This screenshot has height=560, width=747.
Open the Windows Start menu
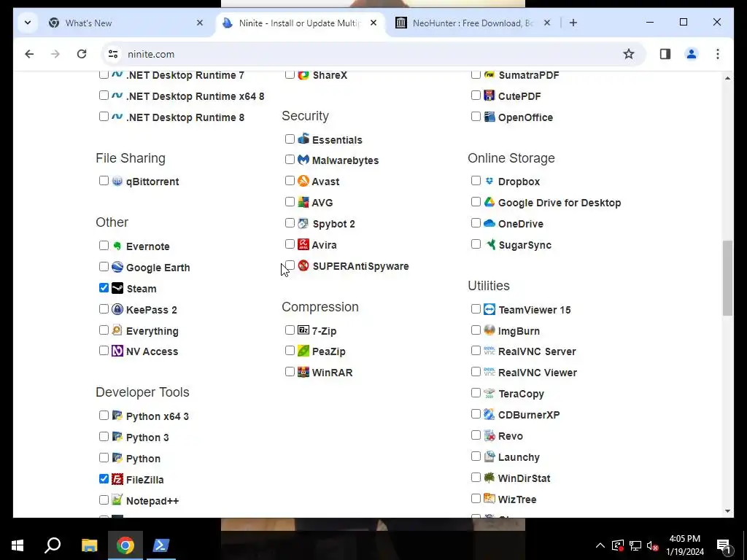click(x=18, y=545)
